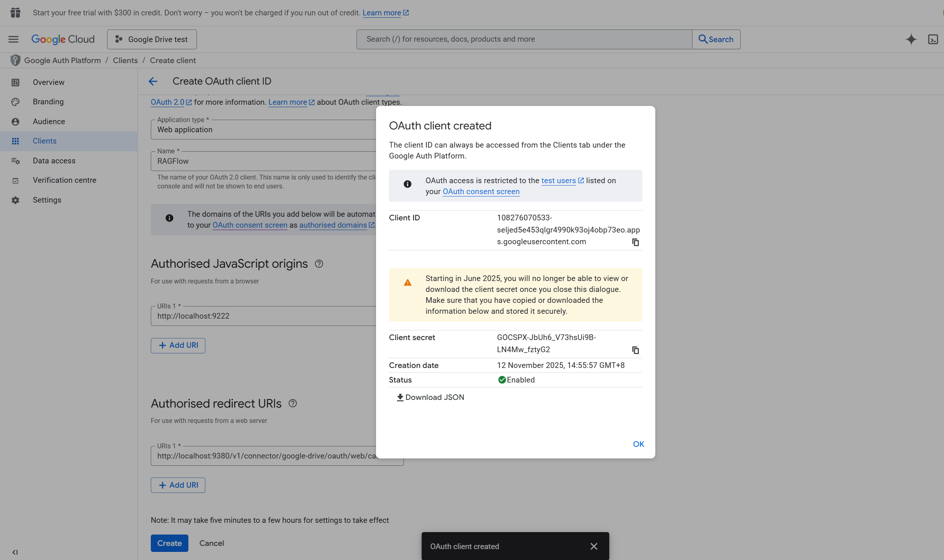Copy the Client ID to clipboard
944x560 pixels.
[x=636, y=242]
